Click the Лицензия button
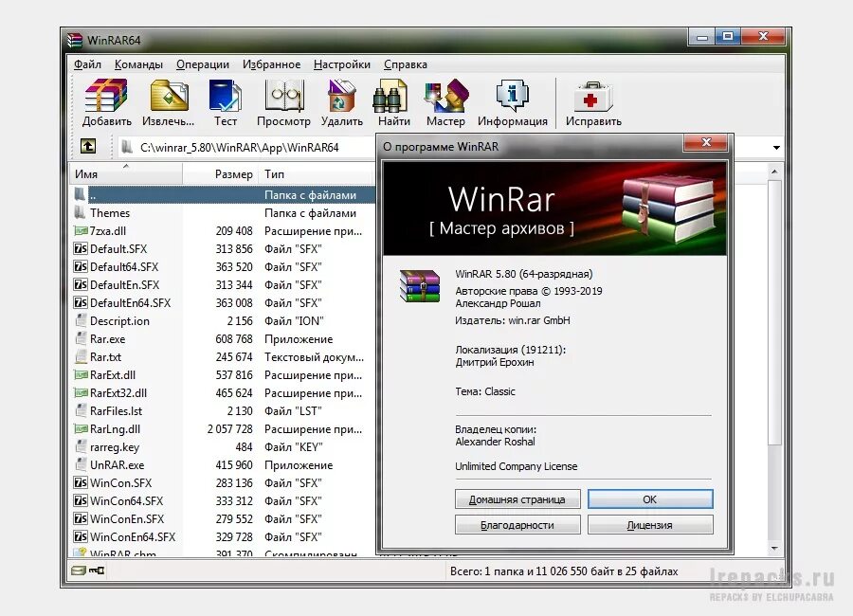 pyautogui.click(x=650, y=523)
